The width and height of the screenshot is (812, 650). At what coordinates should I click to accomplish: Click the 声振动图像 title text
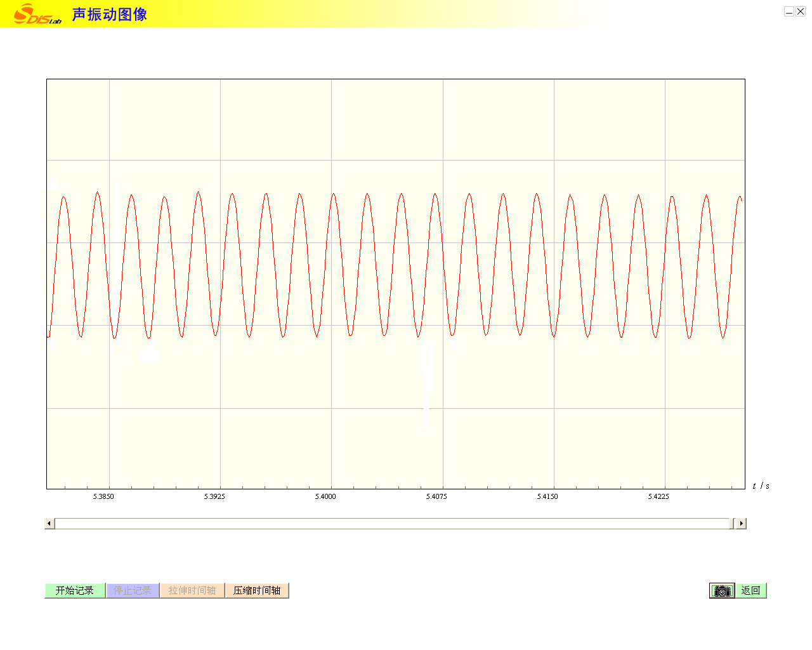pyautogui.click(x=110, y=15)
